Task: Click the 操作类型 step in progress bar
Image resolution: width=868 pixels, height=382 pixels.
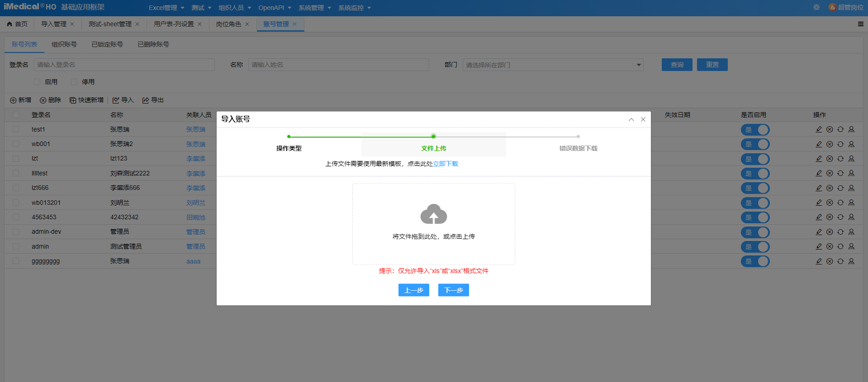Action: coord(289,148)
